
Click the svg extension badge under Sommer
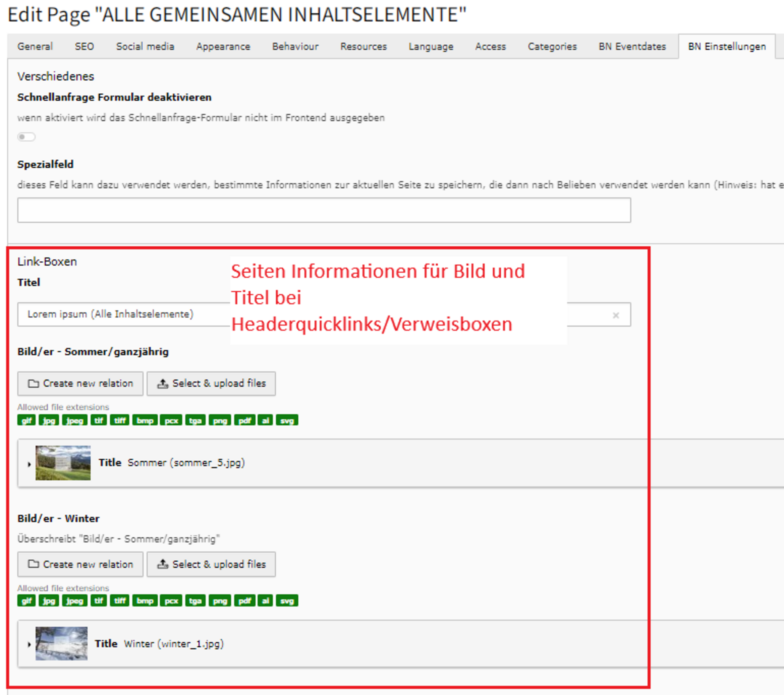click(x=287, y=420)
